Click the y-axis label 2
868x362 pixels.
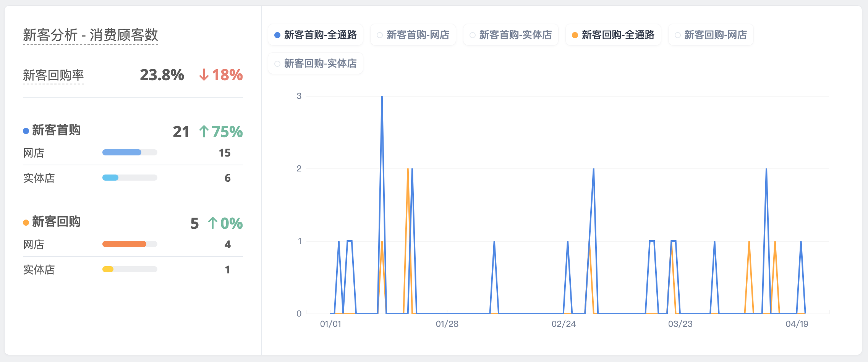coord(299,168)
